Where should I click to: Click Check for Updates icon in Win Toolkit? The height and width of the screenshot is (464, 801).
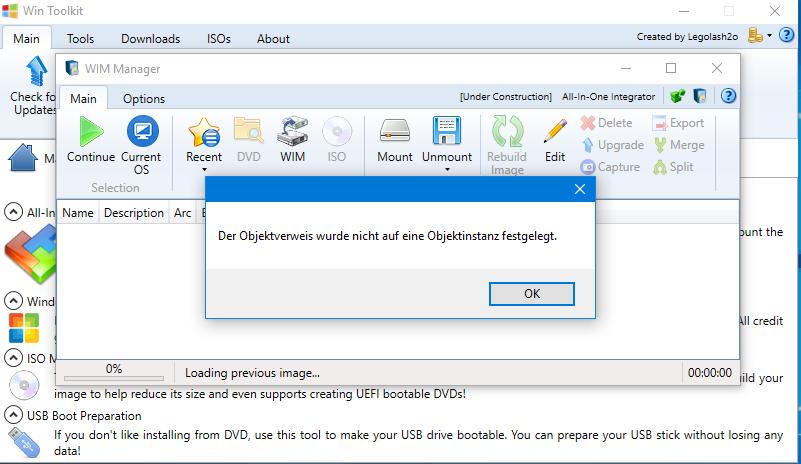point(36,72)
